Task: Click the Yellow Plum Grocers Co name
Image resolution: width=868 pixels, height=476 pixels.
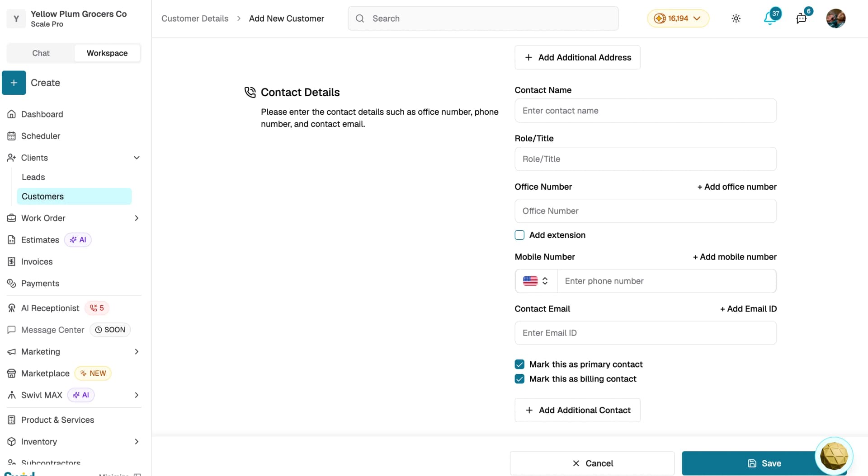Action: point(79,14)
